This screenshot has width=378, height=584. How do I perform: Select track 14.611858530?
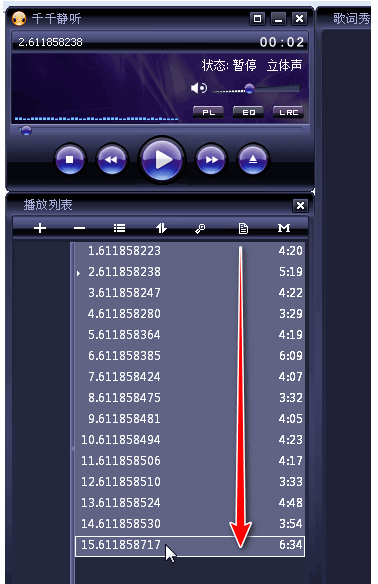tap(190, 524)
